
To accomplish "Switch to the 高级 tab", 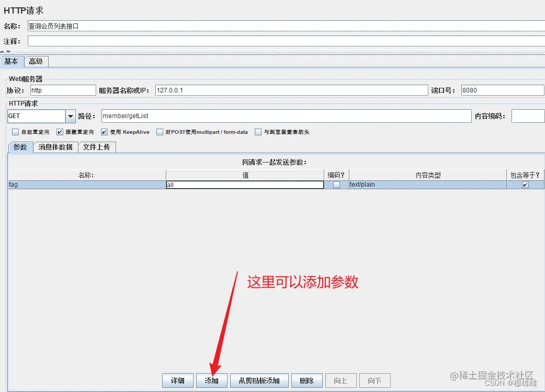I will (36, 61).
